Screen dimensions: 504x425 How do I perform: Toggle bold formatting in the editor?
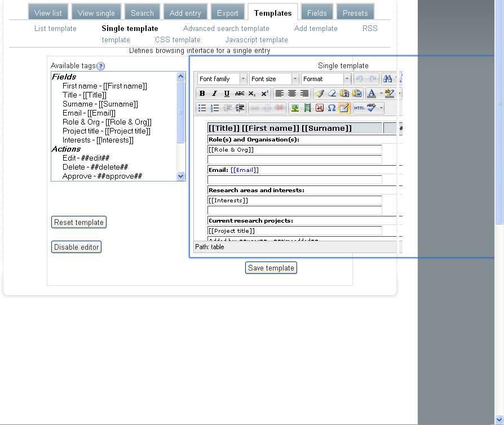[x=202, y=94]
